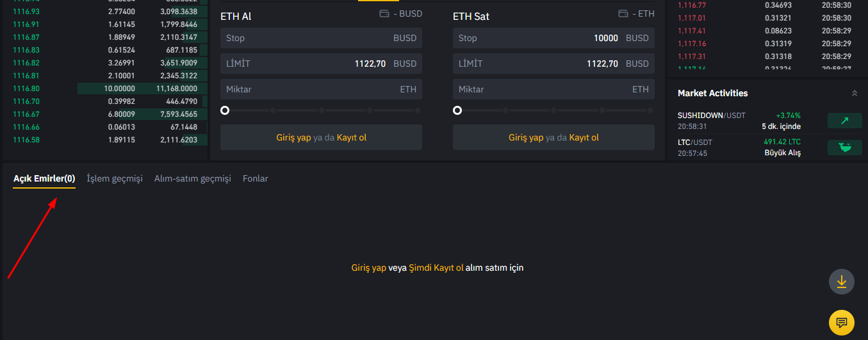Switch to the İşlem geçmişi tab
Viewport: 868px width, 340px height.
coord(115,178)
